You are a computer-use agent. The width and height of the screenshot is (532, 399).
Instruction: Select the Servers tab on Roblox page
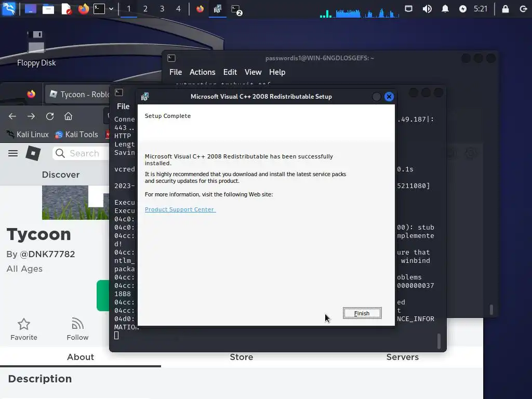point(403,357)
